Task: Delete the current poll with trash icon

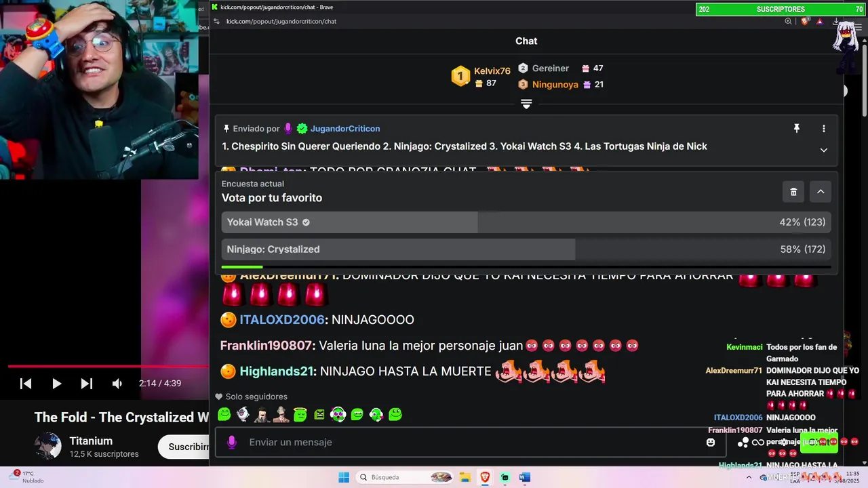Action: [793, 192]
